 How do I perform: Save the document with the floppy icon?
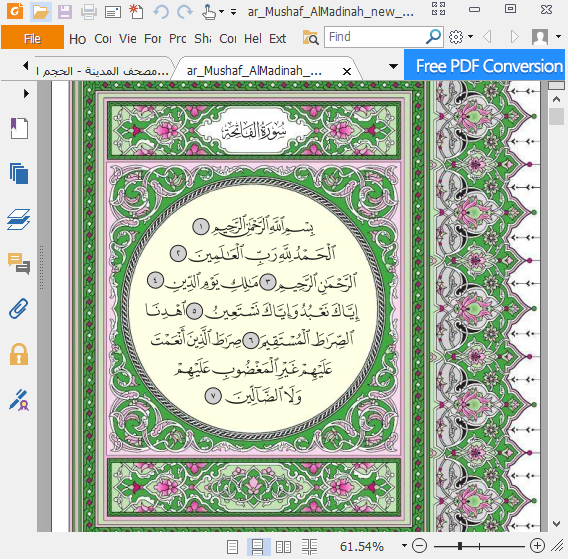coord(65,12)
